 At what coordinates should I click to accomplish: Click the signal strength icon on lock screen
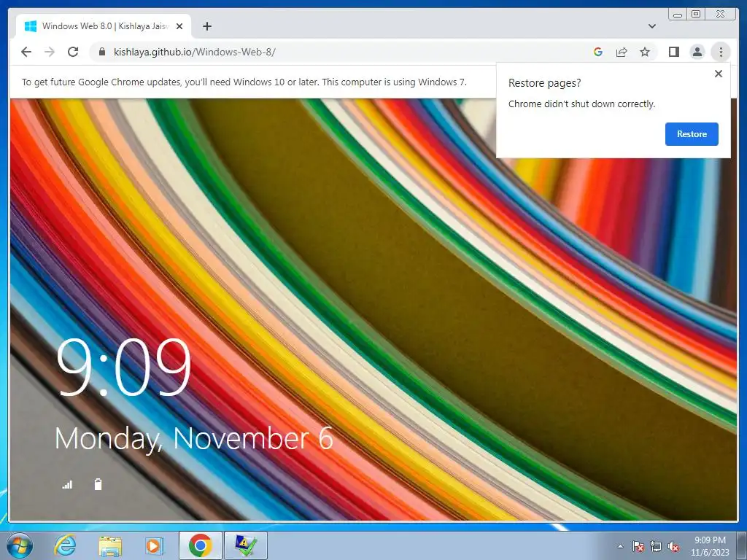tap(67, 485)
